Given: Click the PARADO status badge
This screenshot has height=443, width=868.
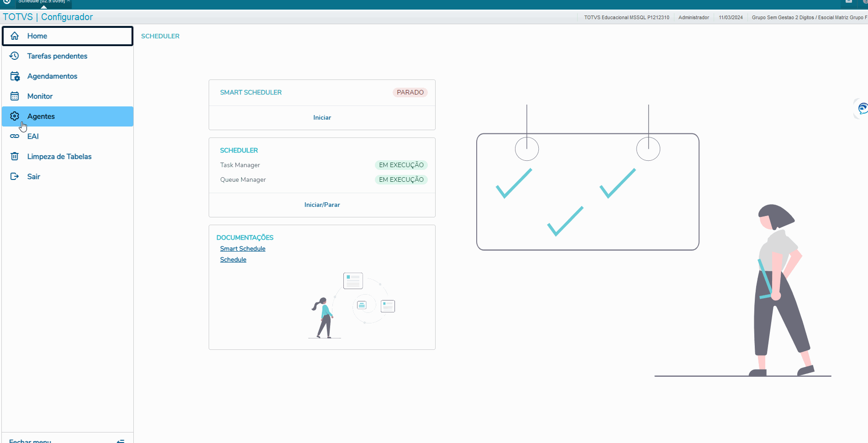Looking at the screenshot, I should pos(410,92).
